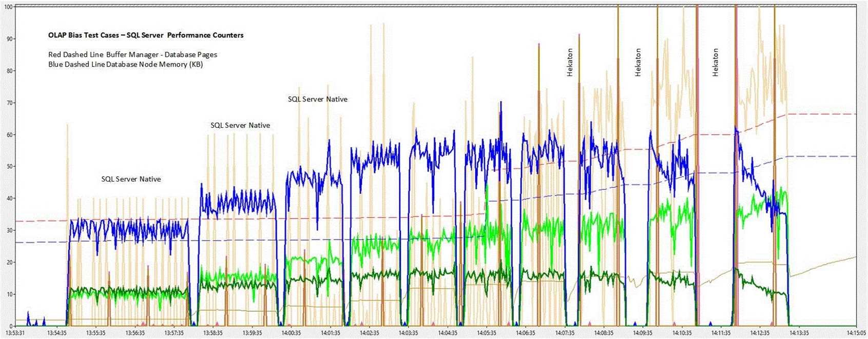Select the Blue Dashed Line Database Node Memory text
Viewport: 868px width, 339px height.
125,64
